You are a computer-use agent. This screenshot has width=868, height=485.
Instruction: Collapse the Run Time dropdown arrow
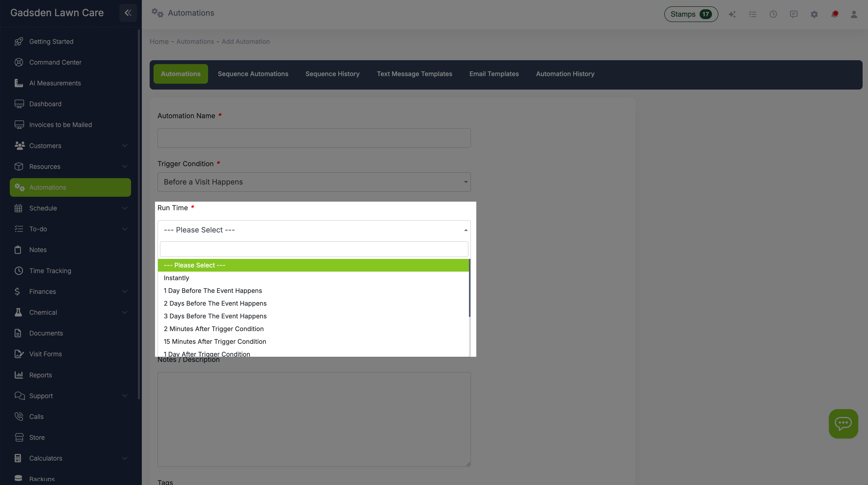pyautogui.click(x=466, y=230)
